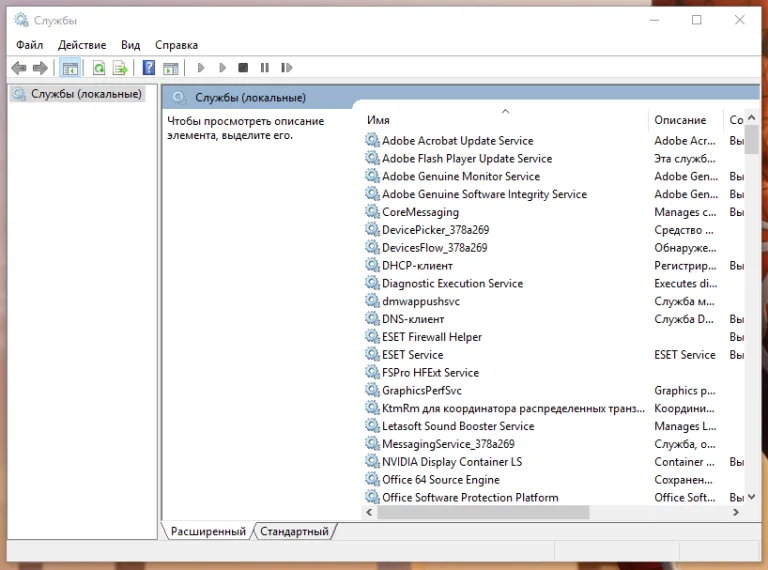Click gear icon beside DHCP-клиент

coord(372,265)
